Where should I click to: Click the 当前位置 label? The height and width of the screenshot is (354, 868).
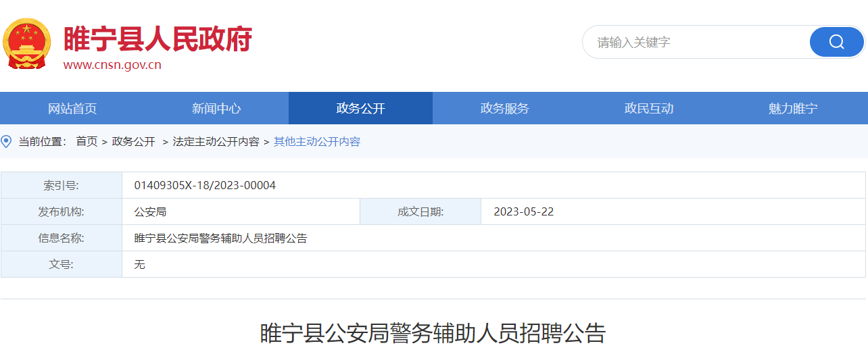click(x=42, y=141)
